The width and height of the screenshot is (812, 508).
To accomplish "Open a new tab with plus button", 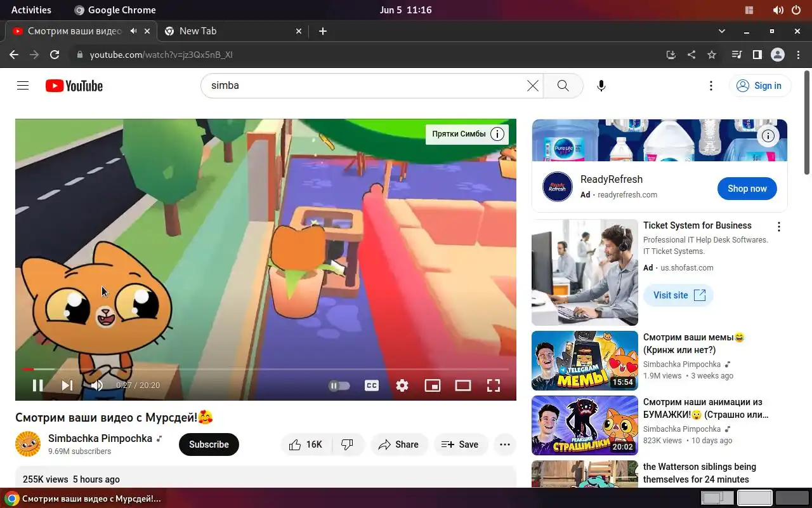I will tap(323, 31).
